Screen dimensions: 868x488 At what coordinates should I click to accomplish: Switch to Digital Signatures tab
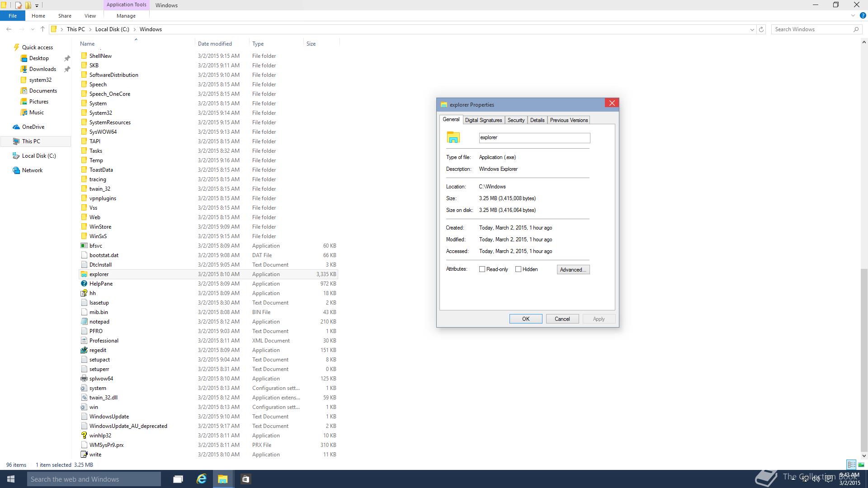[x=483, y=120]
